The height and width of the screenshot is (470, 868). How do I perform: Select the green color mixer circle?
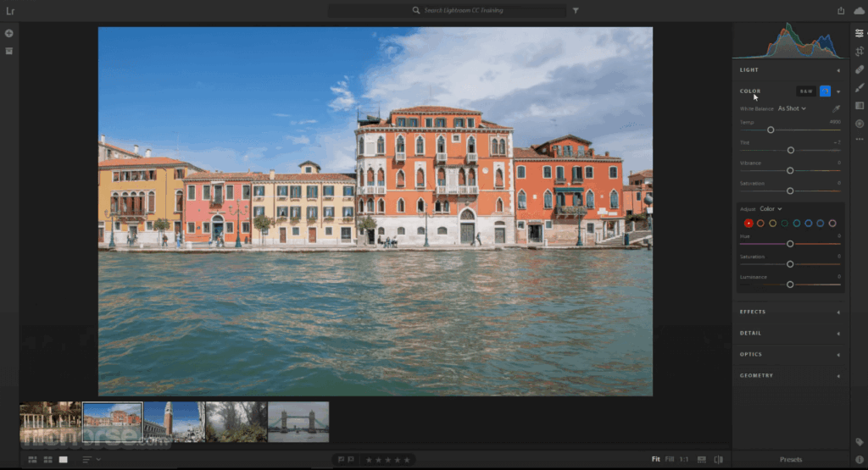point(784,224)
